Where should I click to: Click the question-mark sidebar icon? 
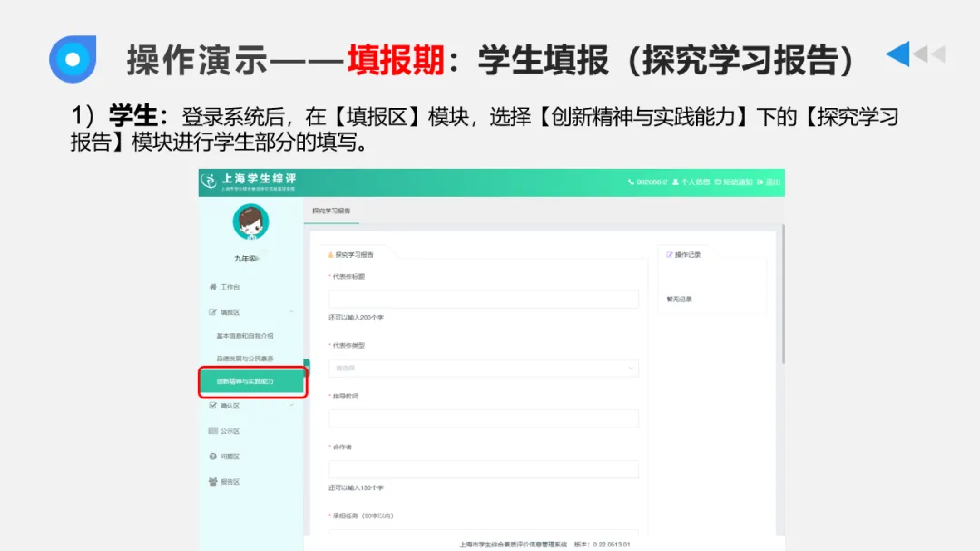click(212, 457)
